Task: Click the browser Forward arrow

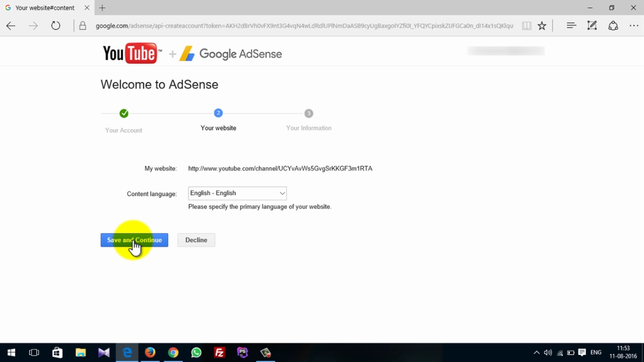Action: (x=33, y=26)
